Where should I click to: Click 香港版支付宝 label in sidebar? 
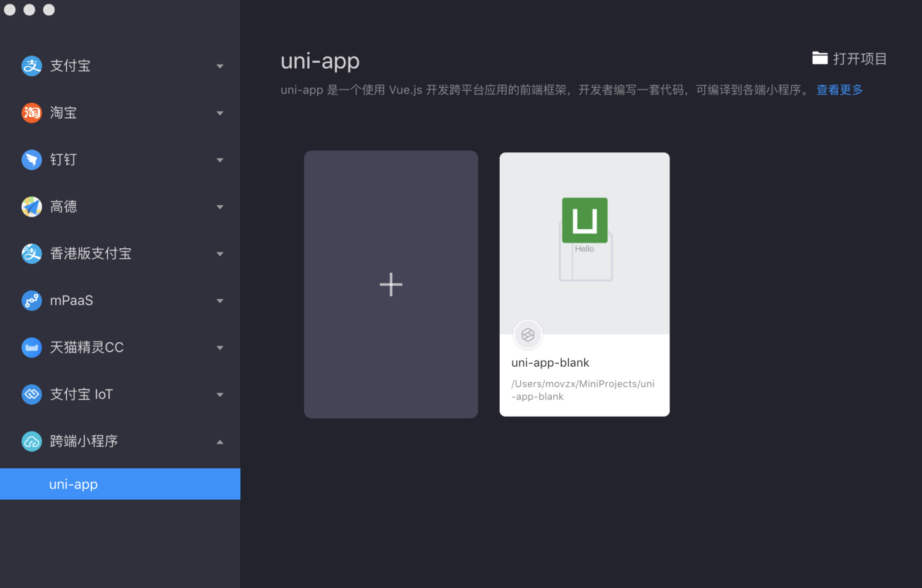90,253
